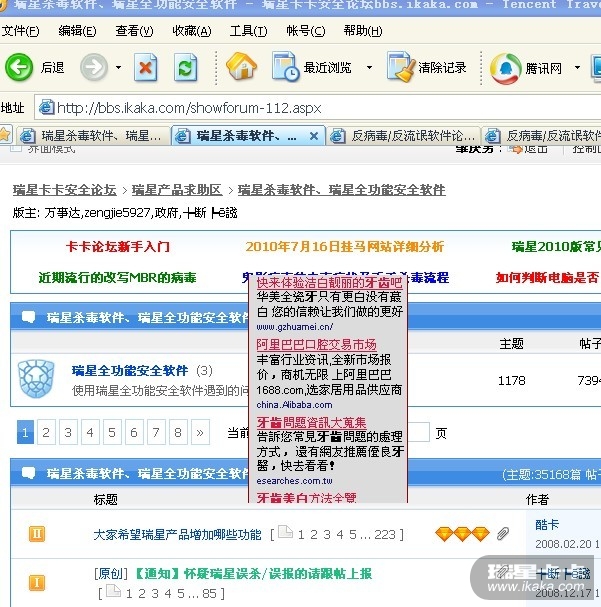Open the 文件(F) menu
601x607 pixels.
click(21, 31)
